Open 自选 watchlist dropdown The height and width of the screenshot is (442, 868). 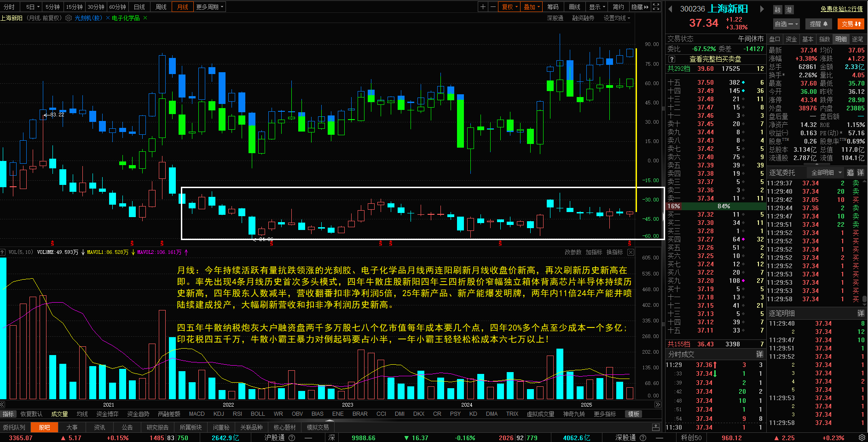pos(787,24)
